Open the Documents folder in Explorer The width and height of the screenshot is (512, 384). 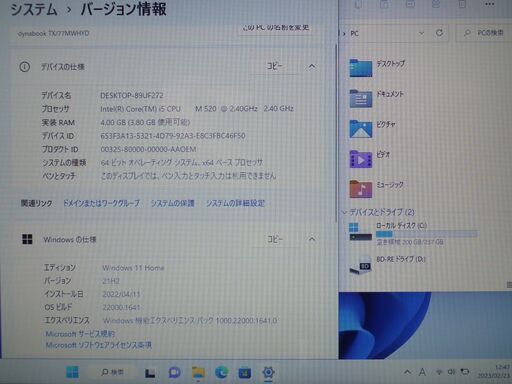coord(377,98)
